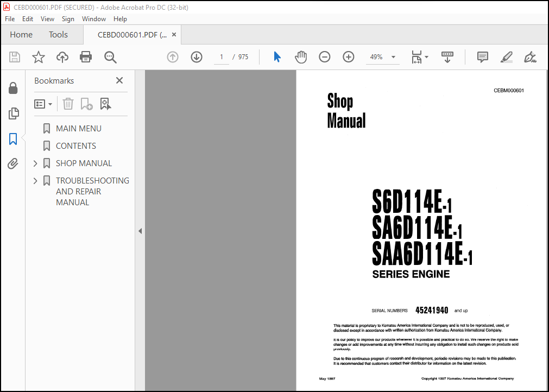Image resolution: width=549 pixels, height=392 pixels.
Task: Select the Highlight text tool
Action: click(507, 56)
